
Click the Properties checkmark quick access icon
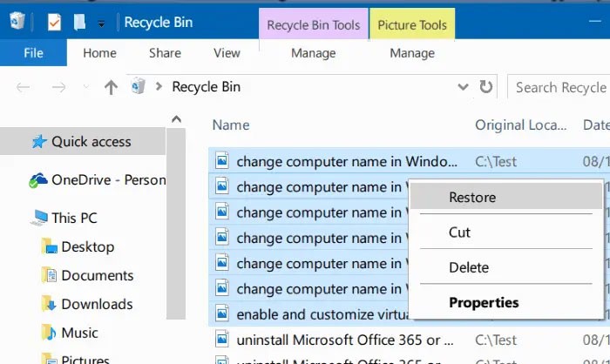coord(54,23)
